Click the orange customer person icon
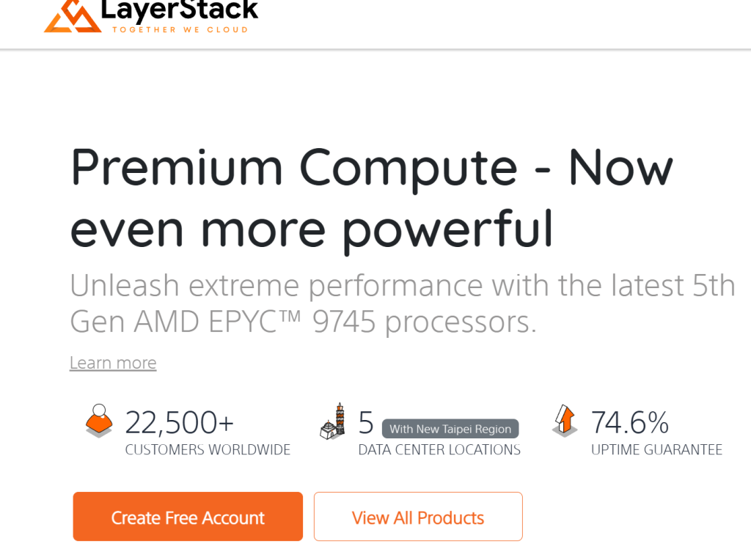Screen dimensions: 751x560 click(x=99, y=420)
